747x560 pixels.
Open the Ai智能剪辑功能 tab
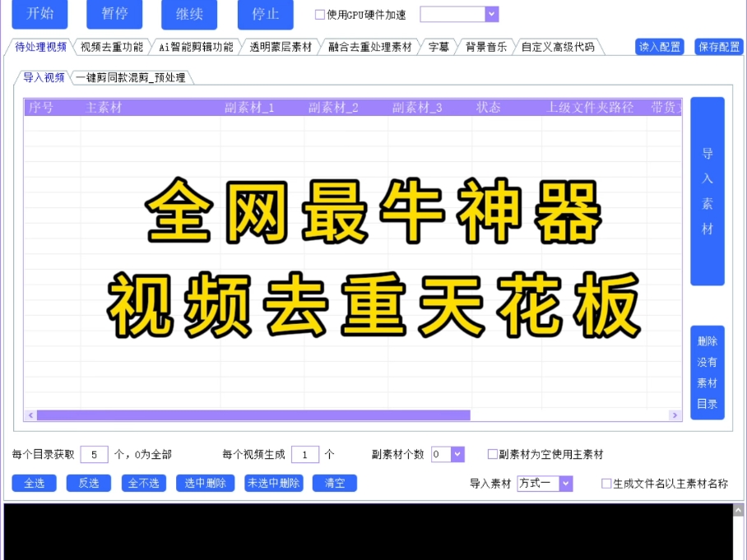196,47
